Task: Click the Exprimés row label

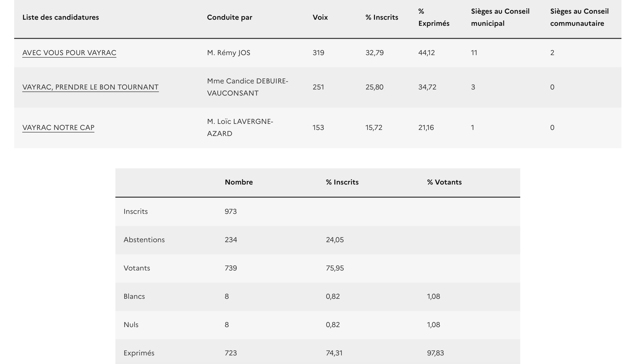Action: coord(139,353)
